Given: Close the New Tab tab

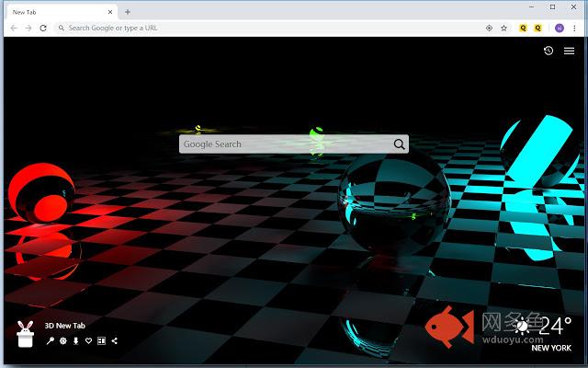Looking at the screenshot, I should click(x=110, y=12).
